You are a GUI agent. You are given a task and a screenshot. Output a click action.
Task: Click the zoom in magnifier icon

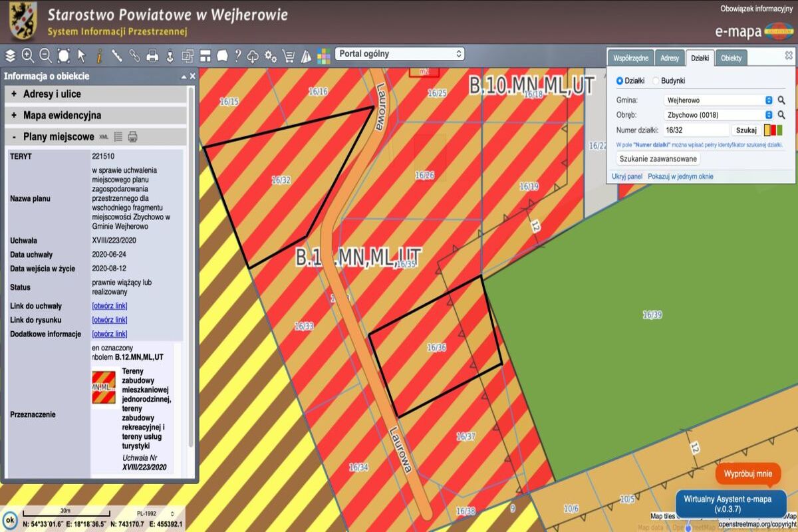click(28, 56)
